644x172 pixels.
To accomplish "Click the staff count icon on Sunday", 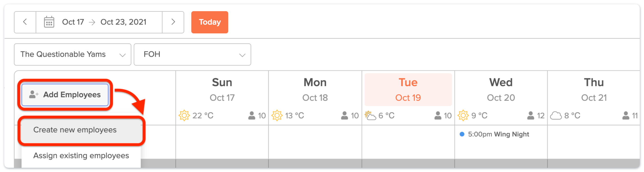I will 252,115.
